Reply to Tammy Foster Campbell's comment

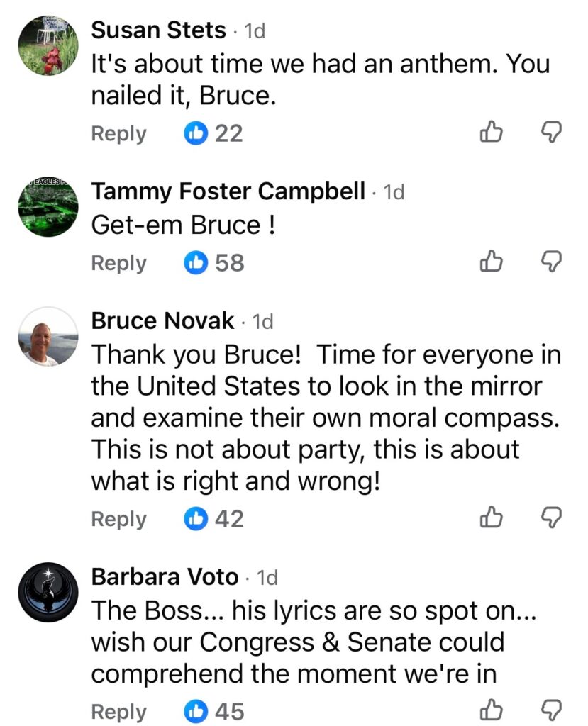[118, 263]
